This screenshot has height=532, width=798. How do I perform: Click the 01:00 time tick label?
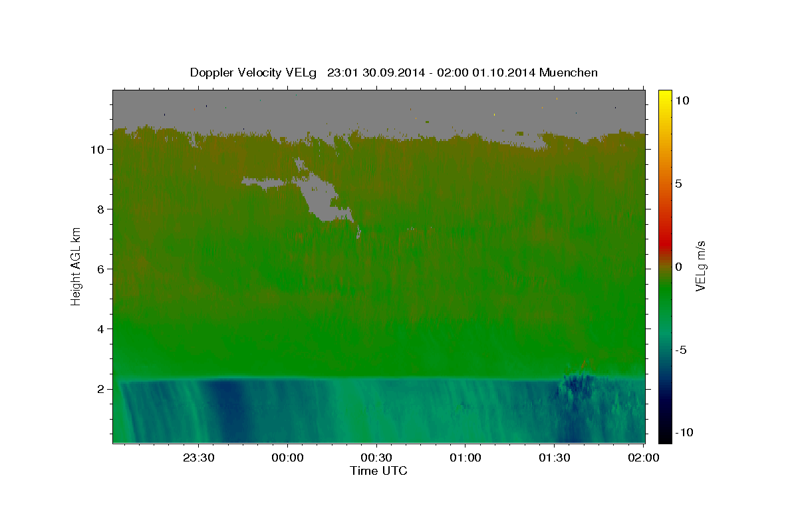[465, 458]
